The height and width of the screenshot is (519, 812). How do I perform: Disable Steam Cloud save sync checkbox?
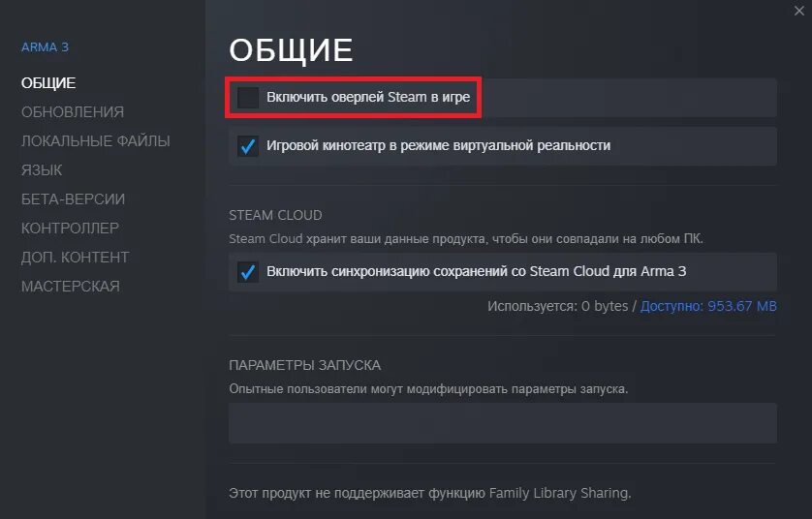[x=247, y=272]
